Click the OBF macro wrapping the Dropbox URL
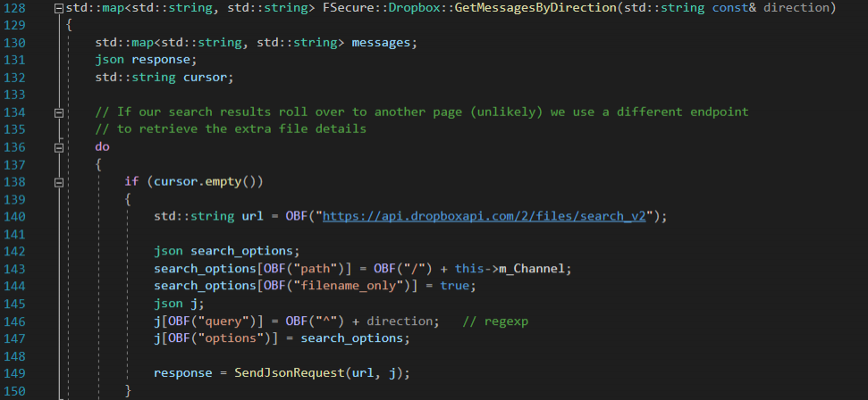This screenshot has height=400, width=868. pyautogui.click(x=297, y=216)
